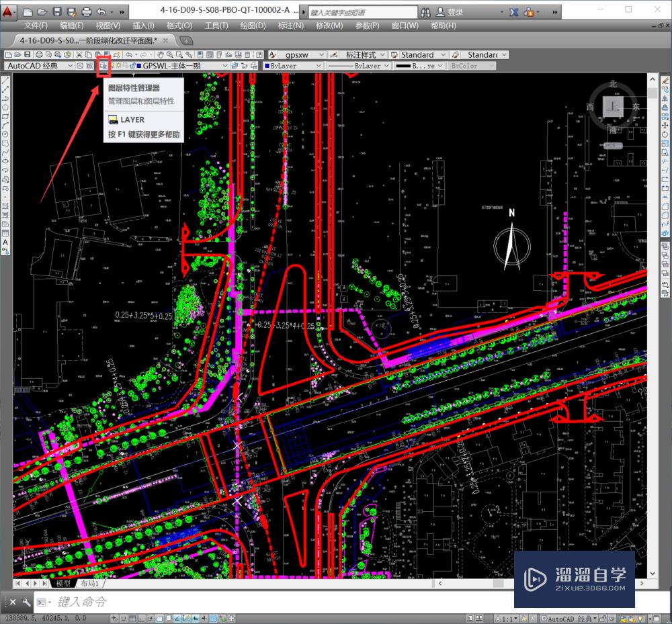
Task: Click the AutoCAD application logo button
Action: point(8,11)
